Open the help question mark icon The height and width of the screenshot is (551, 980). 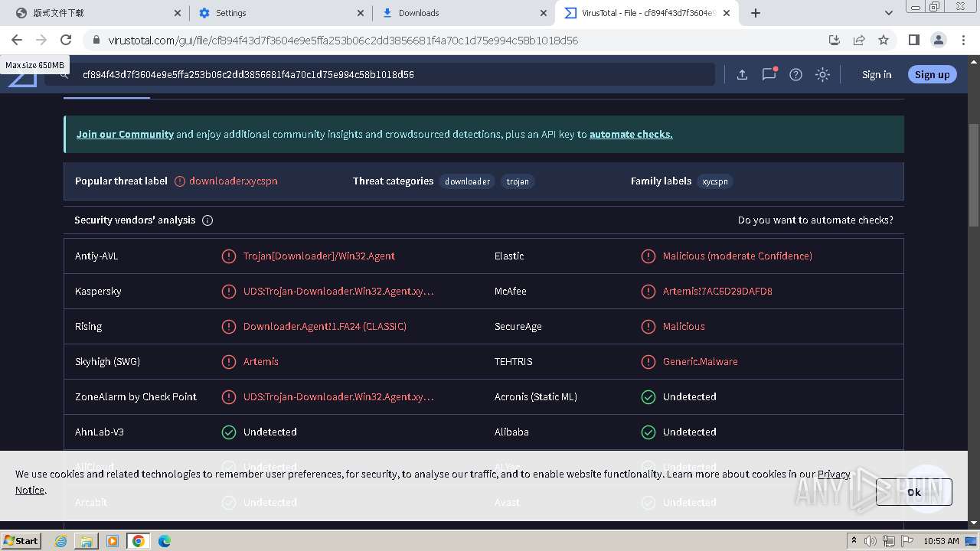[795, 74]
